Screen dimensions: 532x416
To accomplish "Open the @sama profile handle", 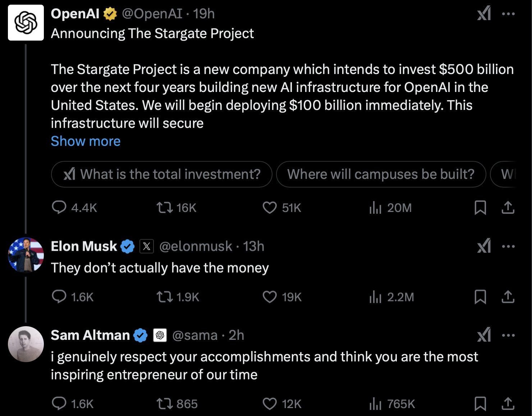I will pyautogui.click(x=195, y=336).
